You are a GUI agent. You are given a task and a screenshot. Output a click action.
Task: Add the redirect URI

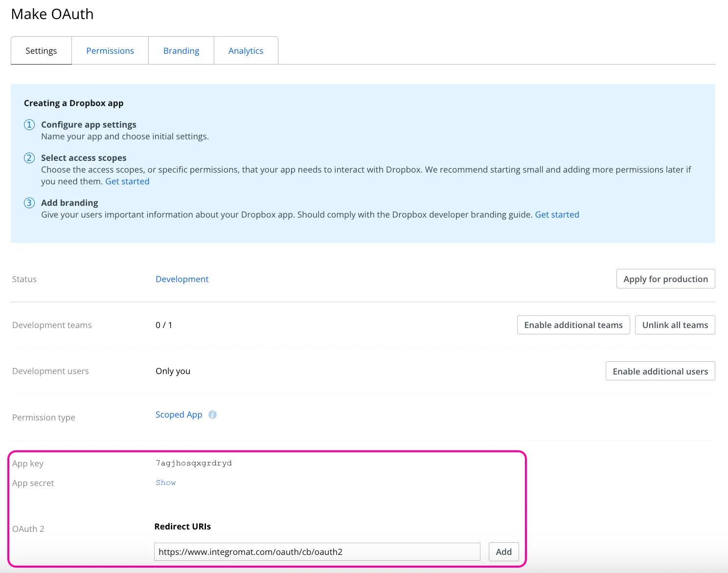tap(504, 552)
